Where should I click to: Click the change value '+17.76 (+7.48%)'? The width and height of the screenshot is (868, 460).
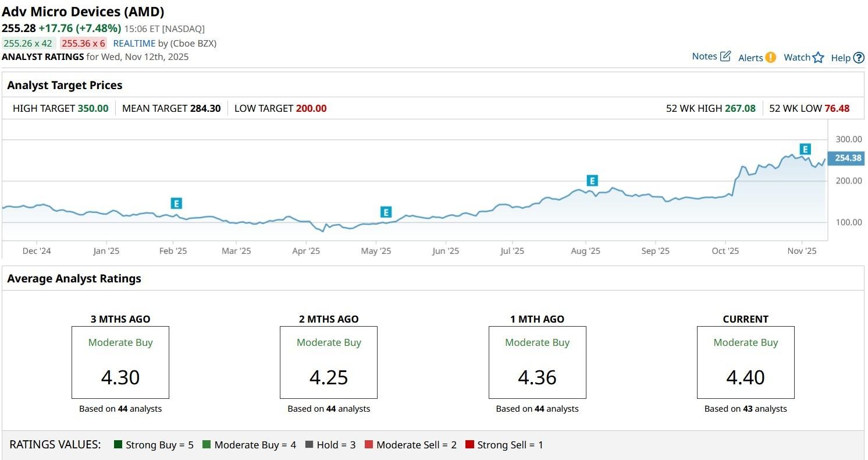point(80,28)
